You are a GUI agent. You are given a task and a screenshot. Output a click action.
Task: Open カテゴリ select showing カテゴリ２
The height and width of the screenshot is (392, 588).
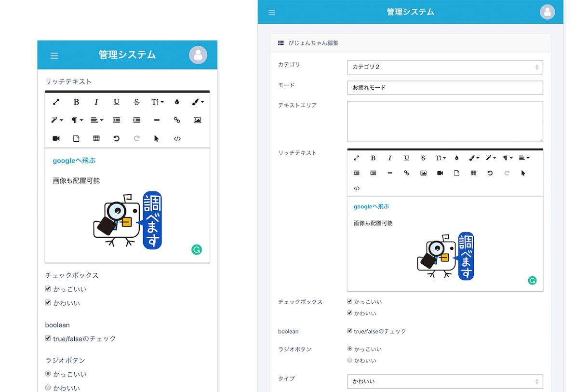click(x=445, y=67)
